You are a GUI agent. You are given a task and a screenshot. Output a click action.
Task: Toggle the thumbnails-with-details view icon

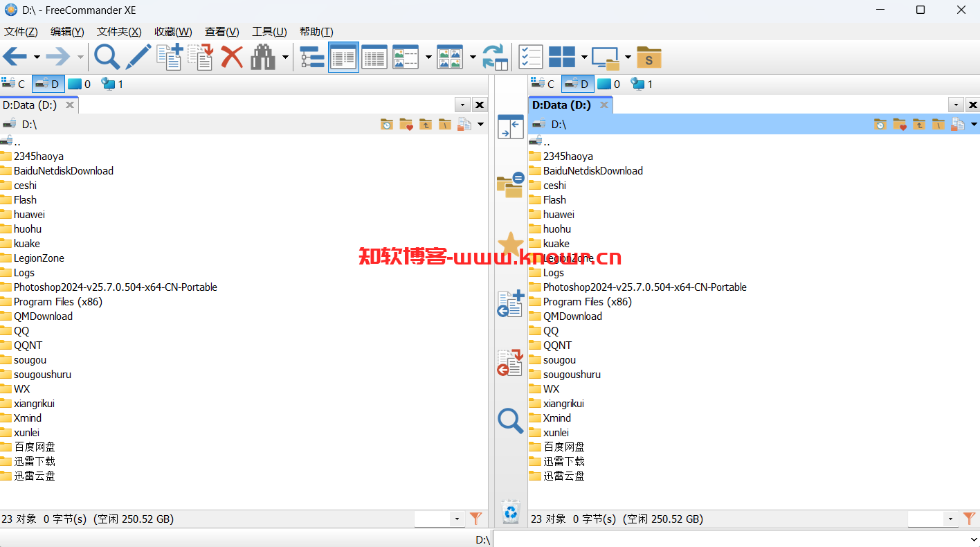pos(406,57)
